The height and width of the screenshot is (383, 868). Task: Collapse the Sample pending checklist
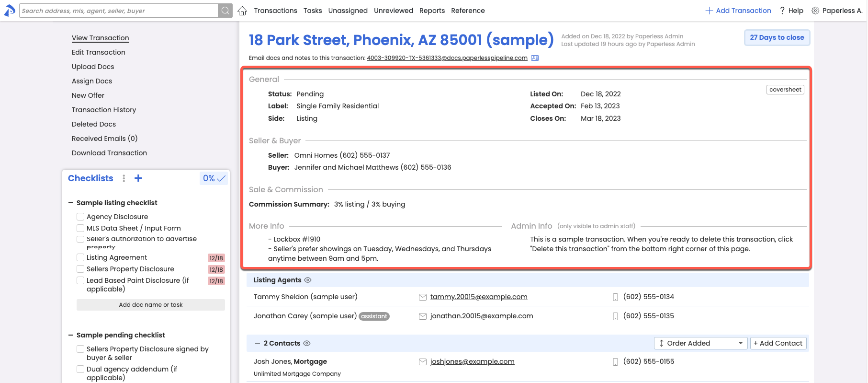tap(71, 335)
